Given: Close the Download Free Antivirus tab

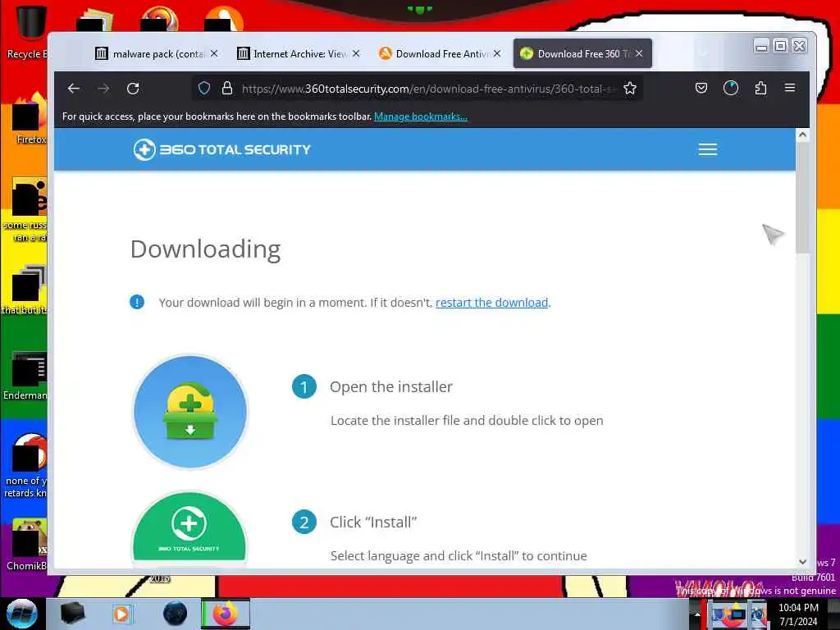Looking at the screenshot, I should point(497,53).
